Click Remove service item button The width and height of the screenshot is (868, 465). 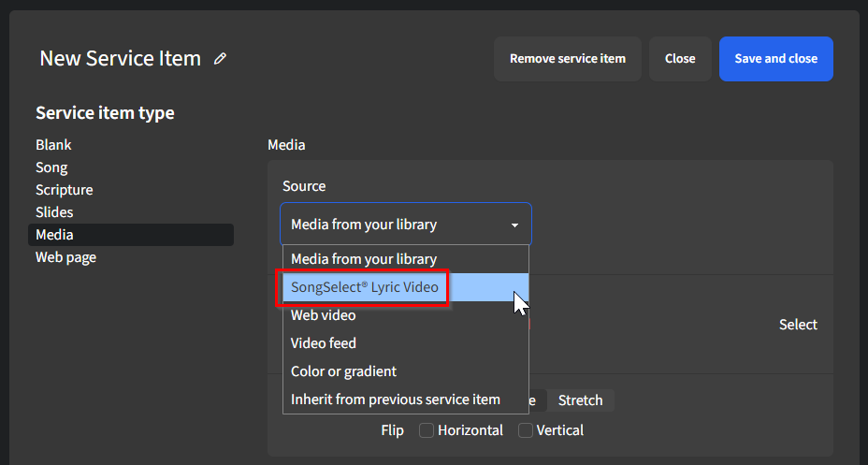click(x=568, y=59)
